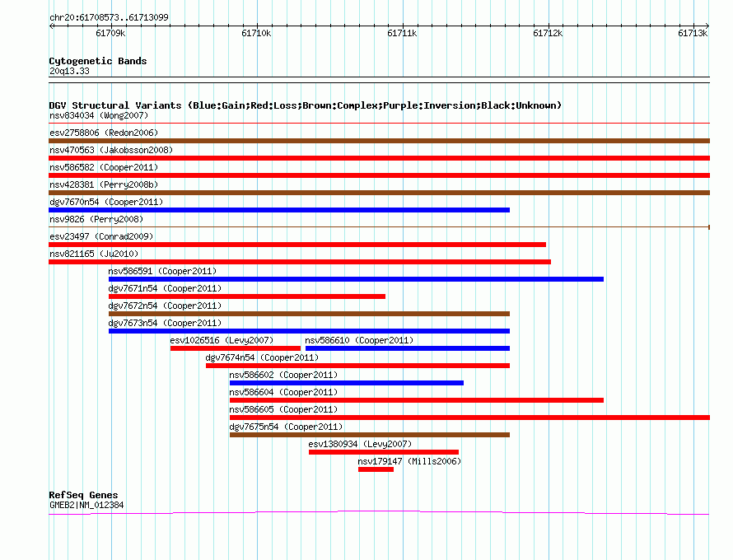Click the nsv586591 (Cooper2011) blue bar
Image resolution: width=733 pixels, height=560 pixels.
coord(357,279)
